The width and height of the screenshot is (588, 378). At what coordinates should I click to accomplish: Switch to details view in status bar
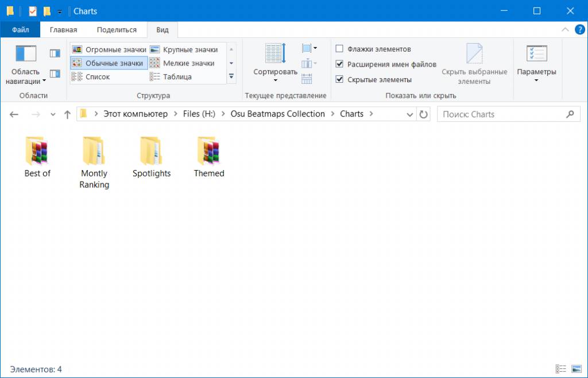560,369
